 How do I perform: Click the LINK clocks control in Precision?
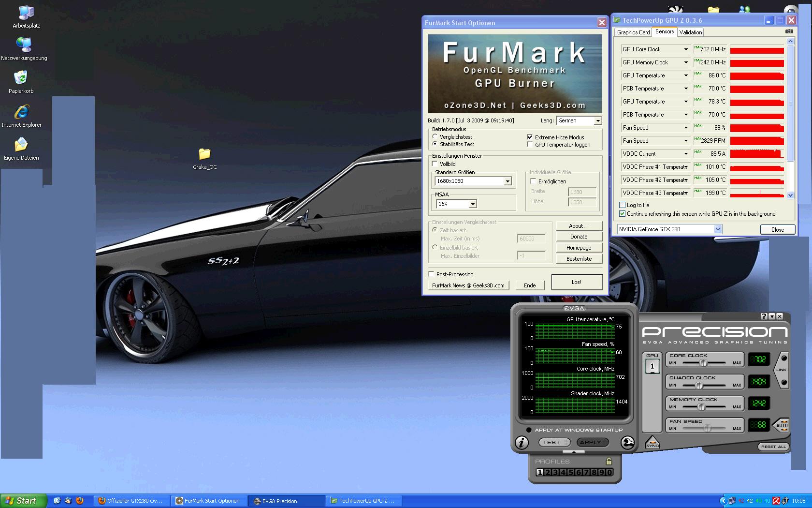(x=782, y=370)
